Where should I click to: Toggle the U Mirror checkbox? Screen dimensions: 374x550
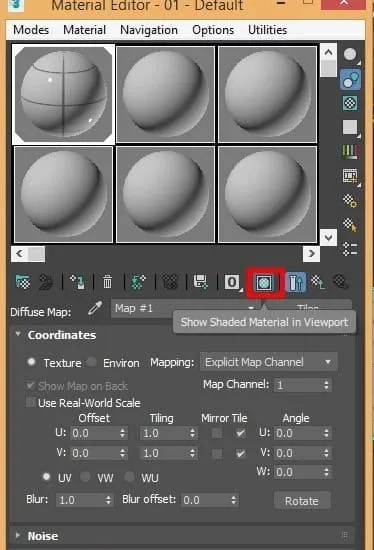[x=217, y=433]
